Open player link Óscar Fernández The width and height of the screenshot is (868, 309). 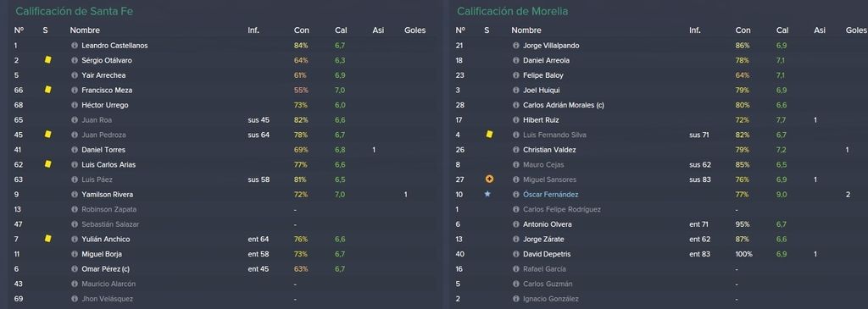tap(550, 195)
